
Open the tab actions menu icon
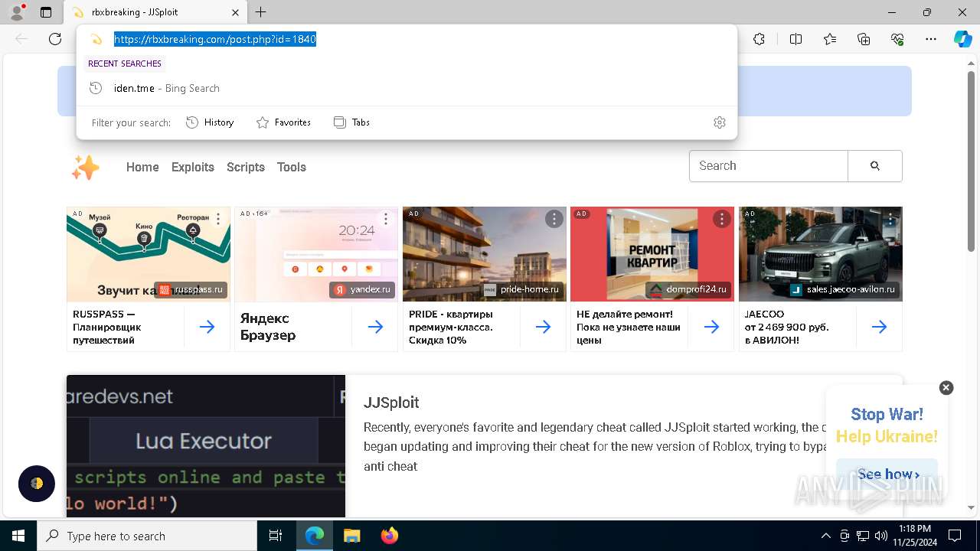(46, 12)
